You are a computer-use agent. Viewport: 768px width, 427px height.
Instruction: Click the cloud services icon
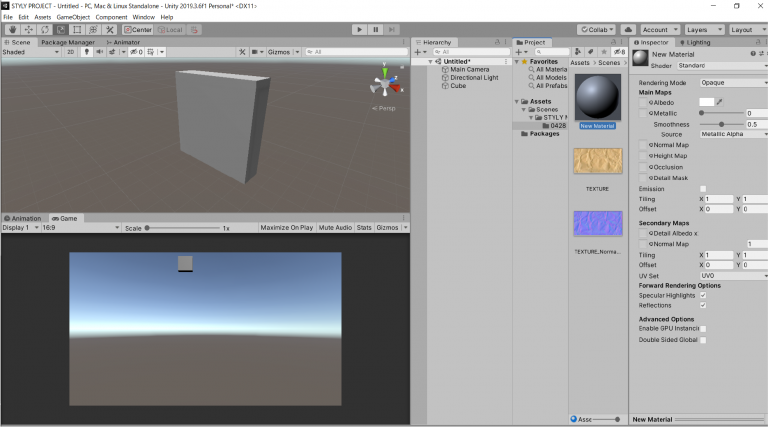[x=626, y=30]
